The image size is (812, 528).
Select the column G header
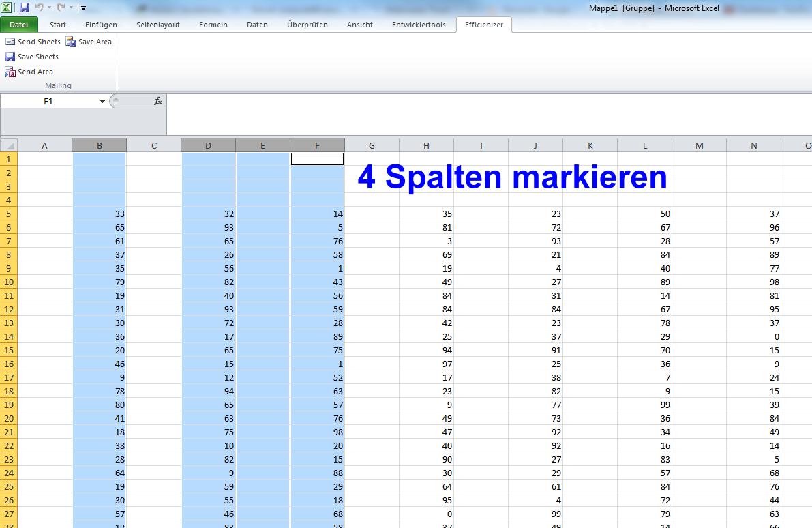point(372,145)
